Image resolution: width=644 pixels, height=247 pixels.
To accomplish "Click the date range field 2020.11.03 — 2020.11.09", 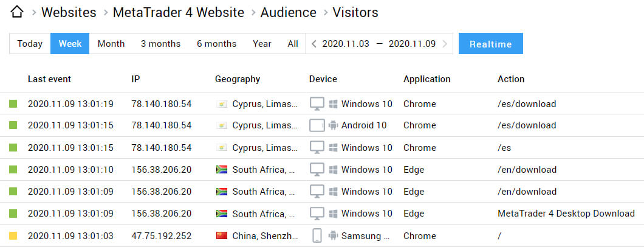I will (379, 44).
